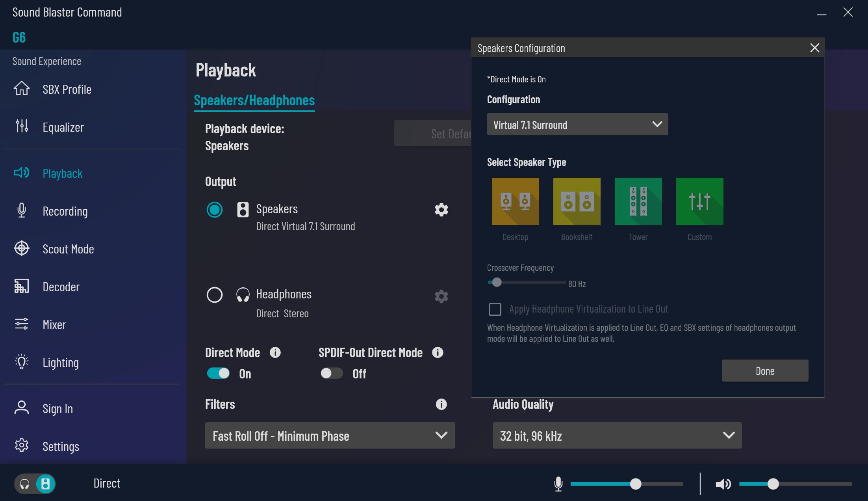Choose the Tower speaker type icon
Screen dimensions: 868x501
638,201
